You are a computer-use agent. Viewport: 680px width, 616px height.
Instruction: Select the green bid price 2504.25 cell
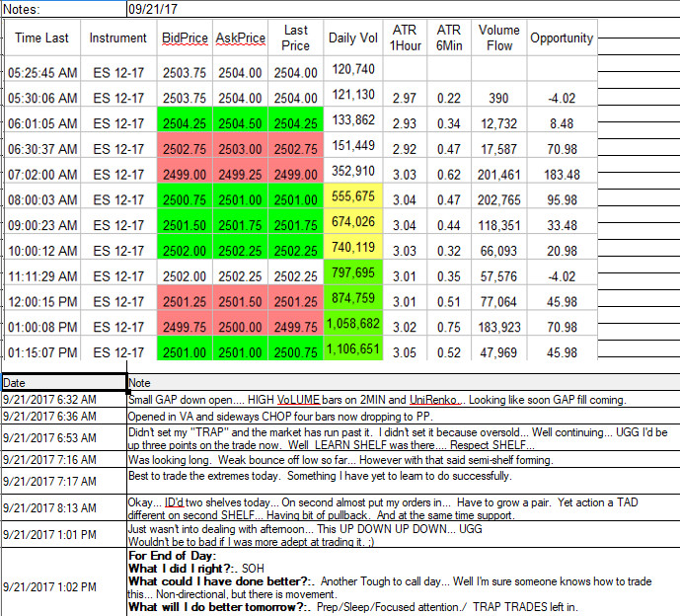point(185,119)
